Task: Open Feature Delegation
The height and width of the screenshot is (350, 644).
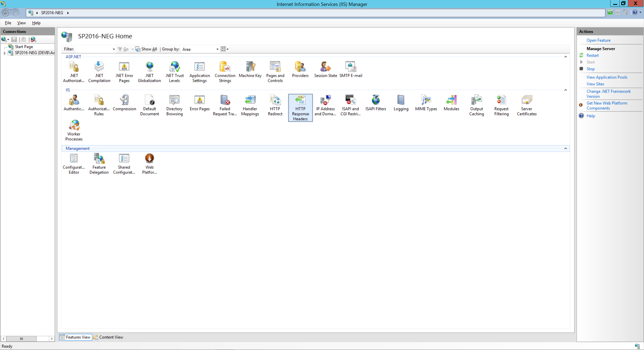Action: click(x=99, y=164)
